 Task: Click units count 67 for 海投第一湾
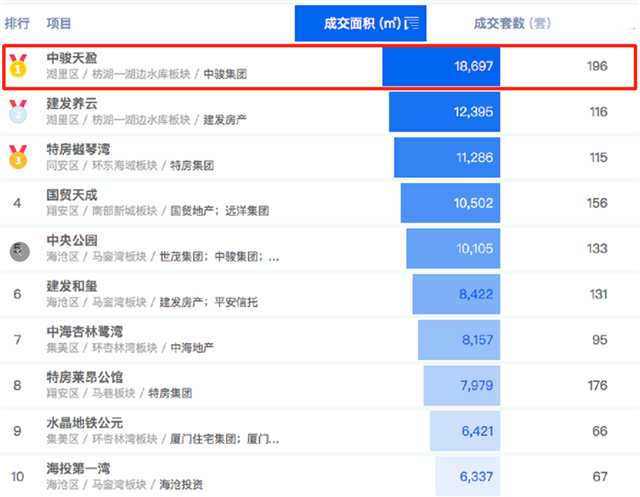tap(600, 477)
